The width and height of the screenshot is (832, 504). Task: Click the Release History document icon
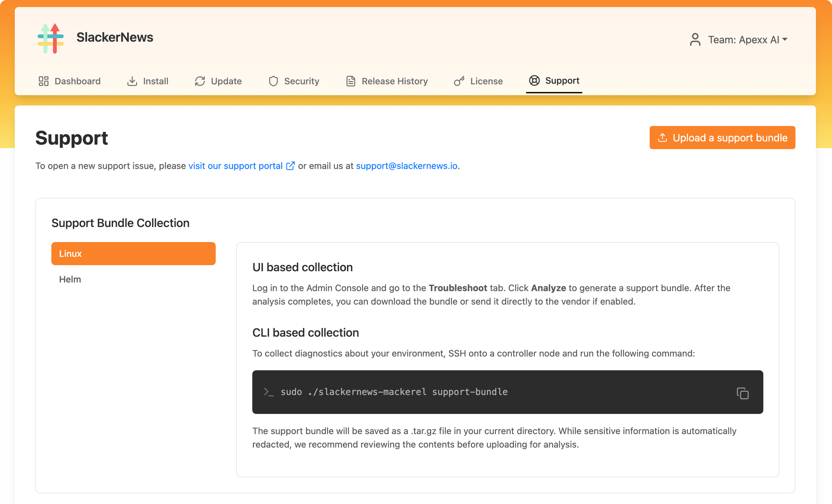coord(350,81)
